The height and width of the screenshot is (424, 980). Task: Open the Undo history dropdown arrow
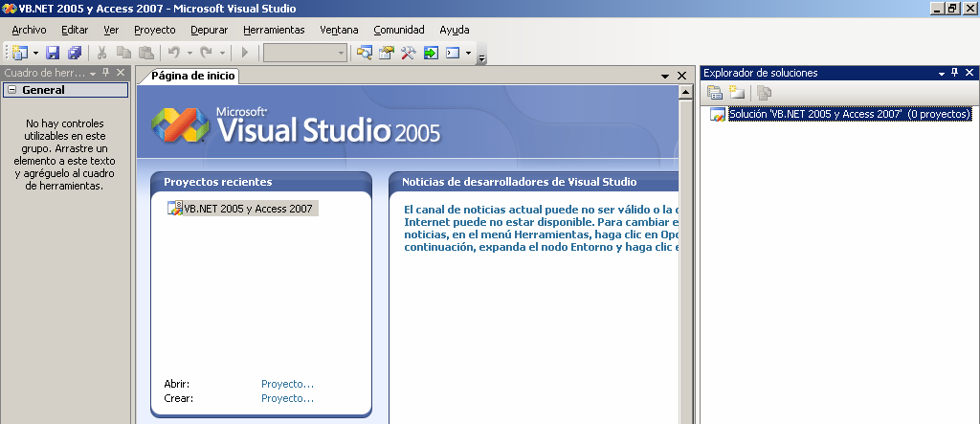click(189, 54)
